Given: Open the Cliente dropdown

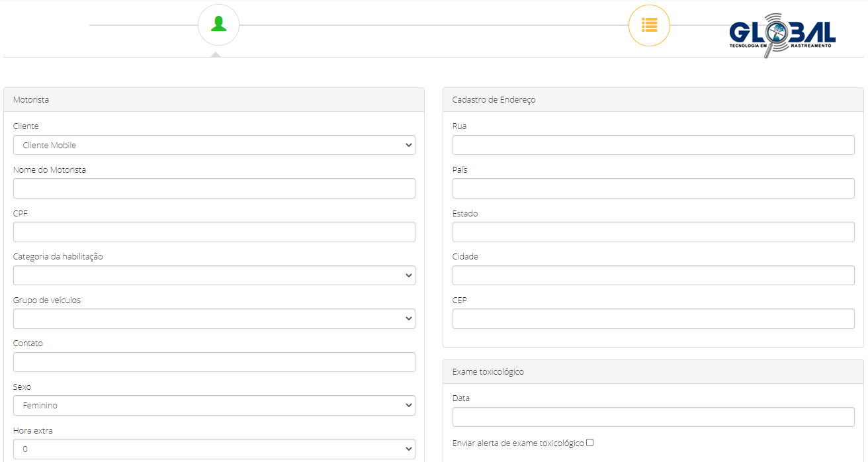Looking at the screenshot, I should (214, 145).
